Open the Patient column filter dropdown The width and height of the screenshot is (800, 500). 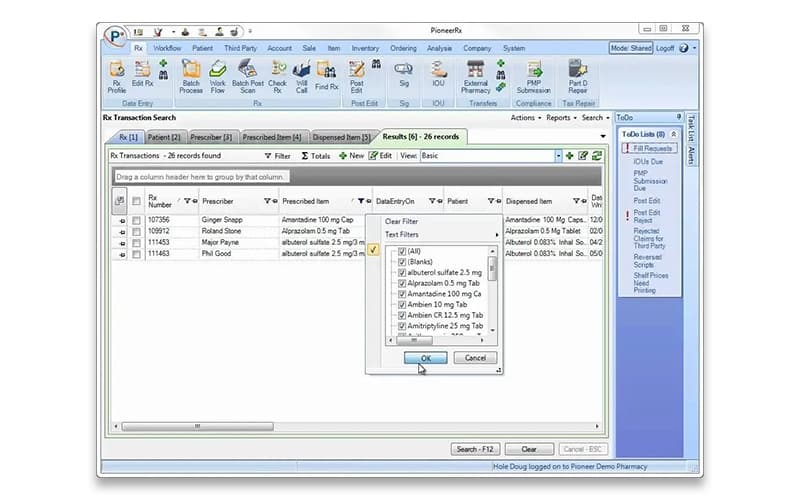coord(491,201)
